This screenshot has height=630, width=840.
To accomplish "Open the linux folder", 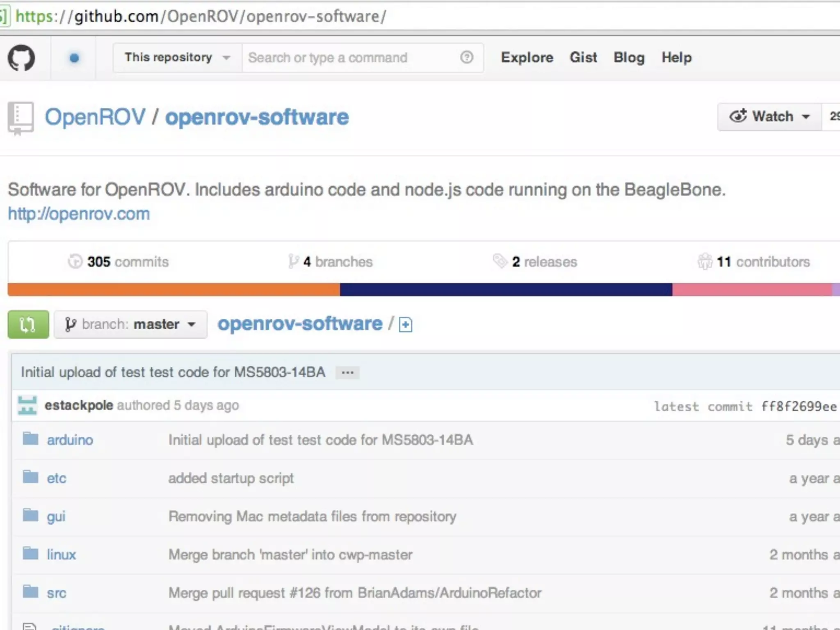I will (61, 555).
